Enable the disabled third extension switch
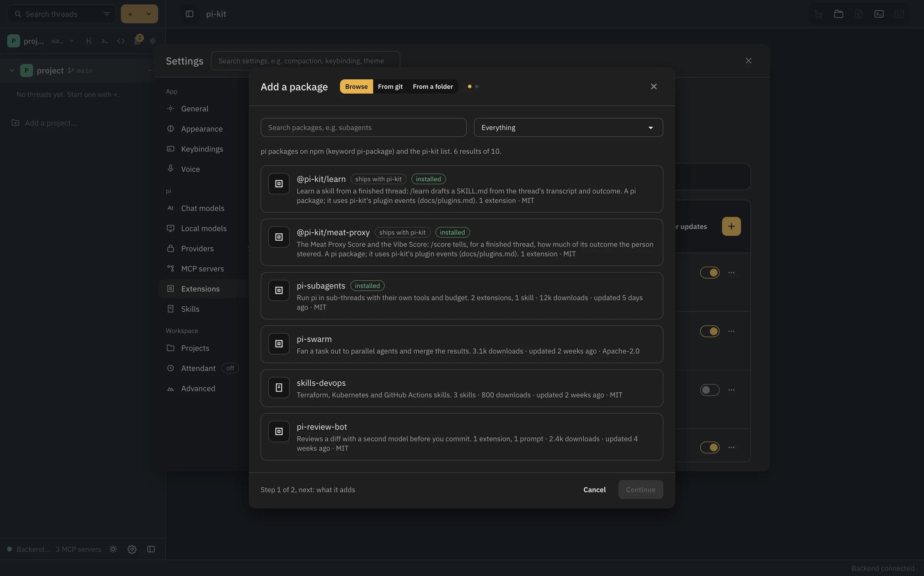The height and width of the screenshot is (576, 924). (x=710, y=390)
